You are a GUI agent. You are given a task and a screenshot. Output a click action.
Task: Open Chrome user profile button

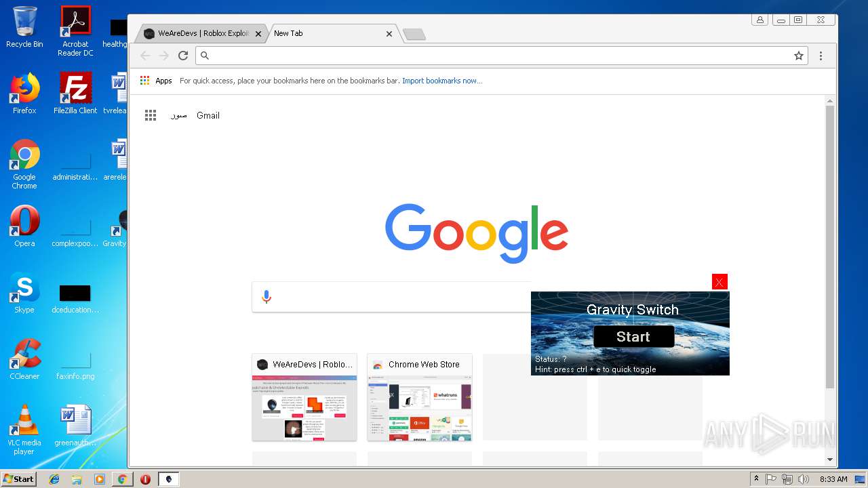point(759,20)
